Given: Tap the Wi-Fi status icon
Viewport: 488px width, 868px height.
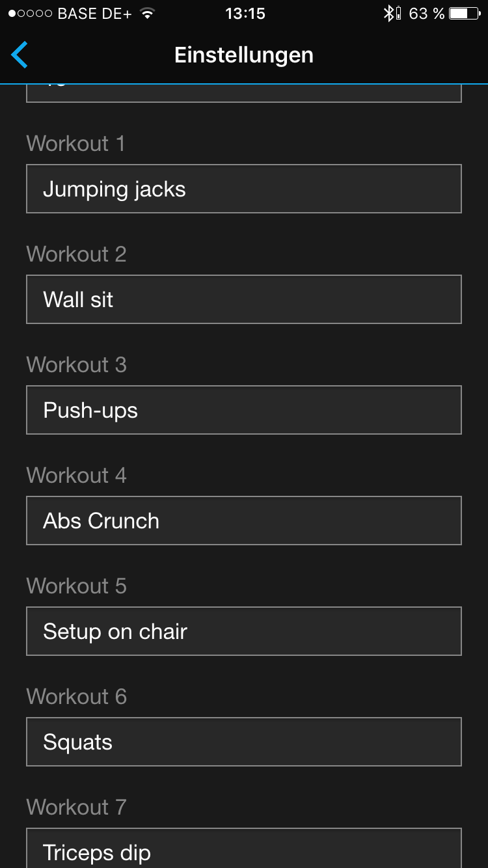Looking at the screenshot, I should click(x=148, y=14).
